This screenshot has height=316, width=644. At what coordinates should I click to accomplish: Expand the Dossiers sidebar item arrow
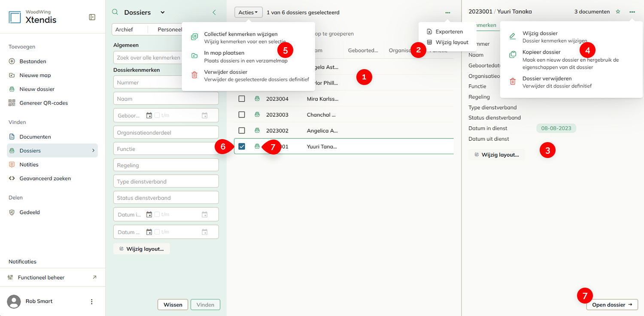pyautogui.click(x=93, y=151)
